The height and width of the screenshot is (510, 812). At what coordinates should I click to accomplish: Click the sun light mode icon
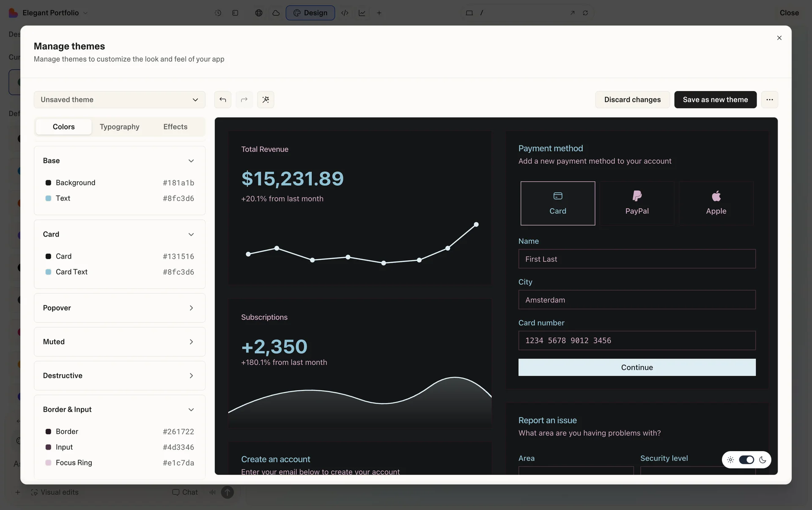(x=730, y=460)
